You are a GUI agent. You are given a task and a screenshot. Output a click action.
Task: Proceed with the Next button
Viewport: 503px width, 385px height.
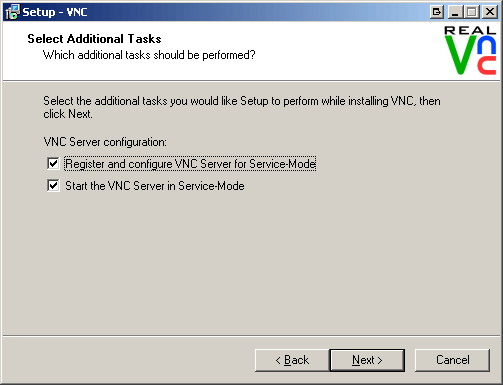pyautogui.click(x=367, y=360)
